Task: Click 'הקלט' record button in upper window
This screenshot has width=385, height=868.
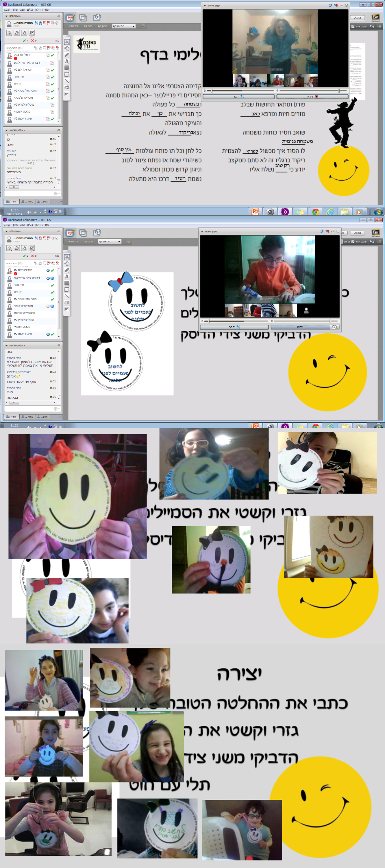Action: click(x=358, y=18)
